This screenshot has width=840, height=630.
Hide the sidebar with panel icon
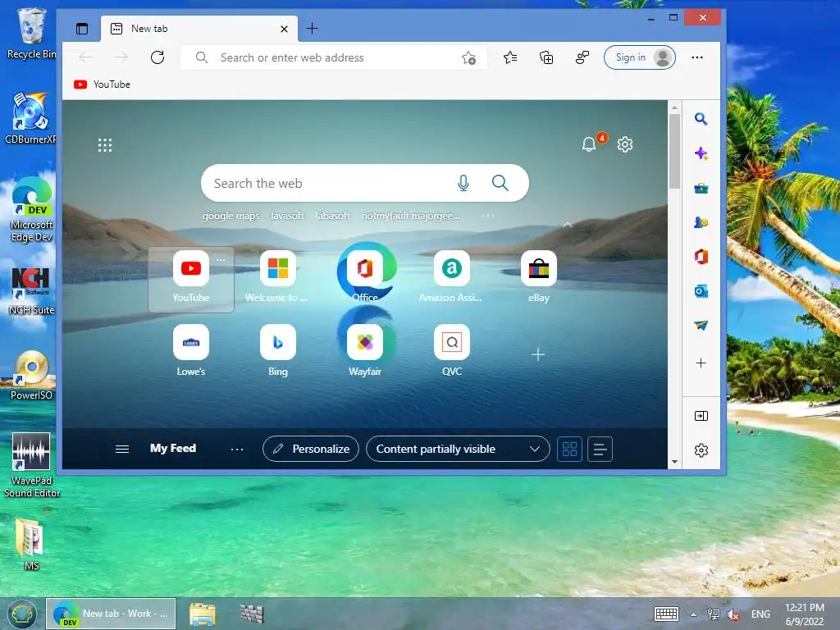[x=701, y=416]
